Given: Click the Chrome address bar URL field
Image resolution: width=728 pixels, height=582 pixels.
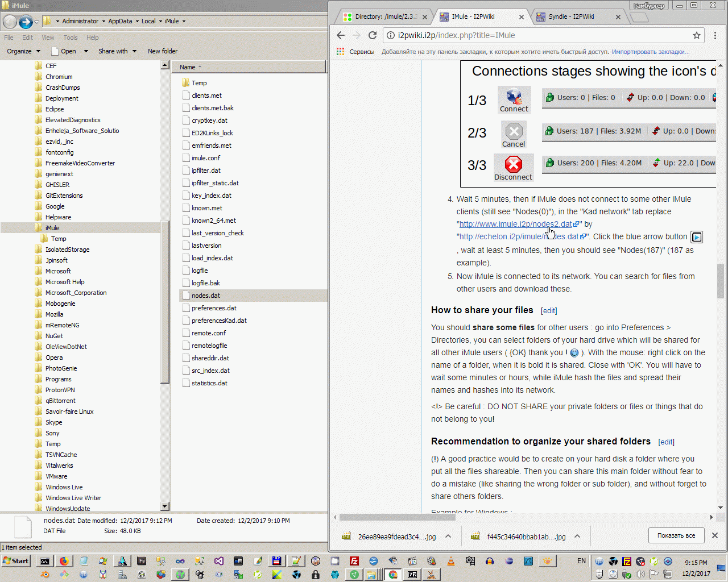Looking at the screenshot, I should 543,35.
